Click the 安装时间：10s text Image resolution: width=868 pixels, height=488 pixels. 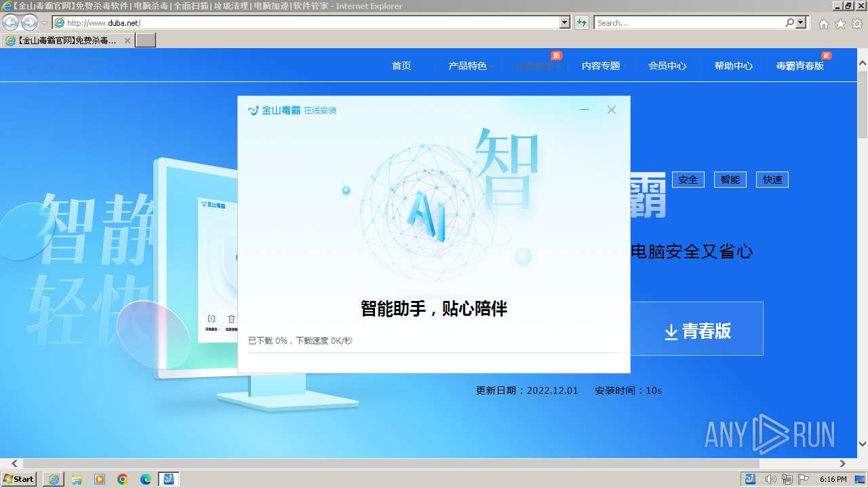click(x=628, y=390)
